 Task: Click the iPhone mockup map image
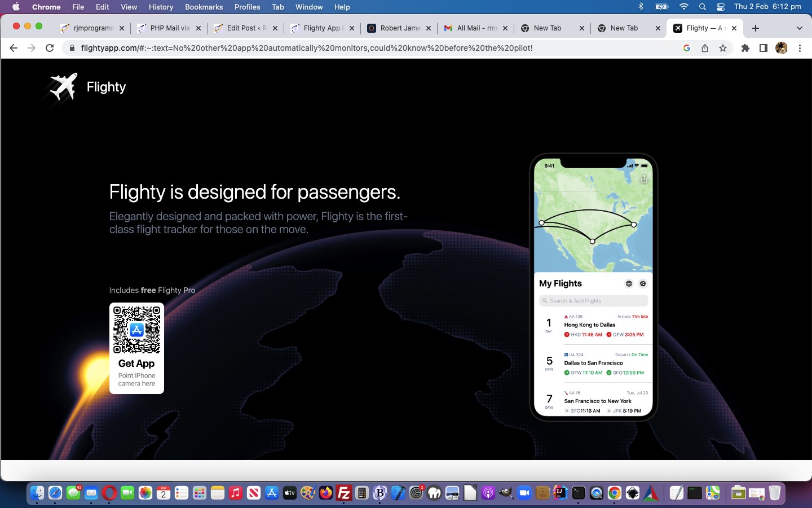pos(593,216)
